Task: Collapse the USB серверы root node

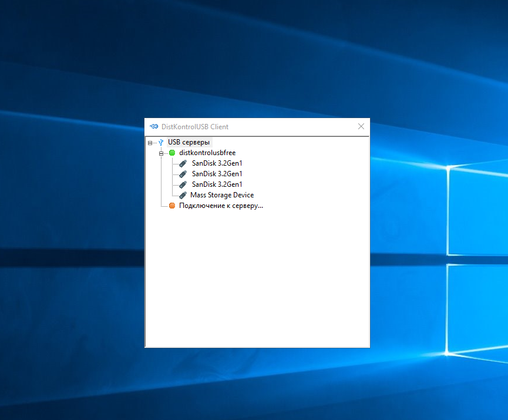Action: [x=150, y=143]
